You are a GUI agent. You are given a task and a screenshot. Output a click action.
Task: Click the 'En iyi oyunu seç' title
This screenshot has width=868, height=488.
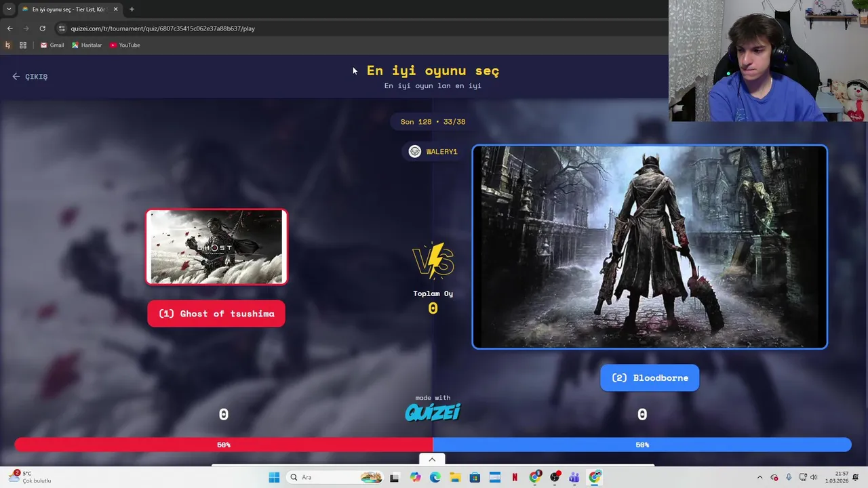[433, 70]
